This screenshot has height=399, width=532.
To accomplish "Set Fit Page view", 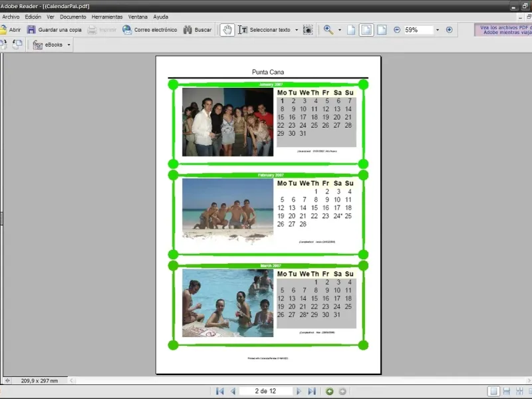I will [366, 30].
